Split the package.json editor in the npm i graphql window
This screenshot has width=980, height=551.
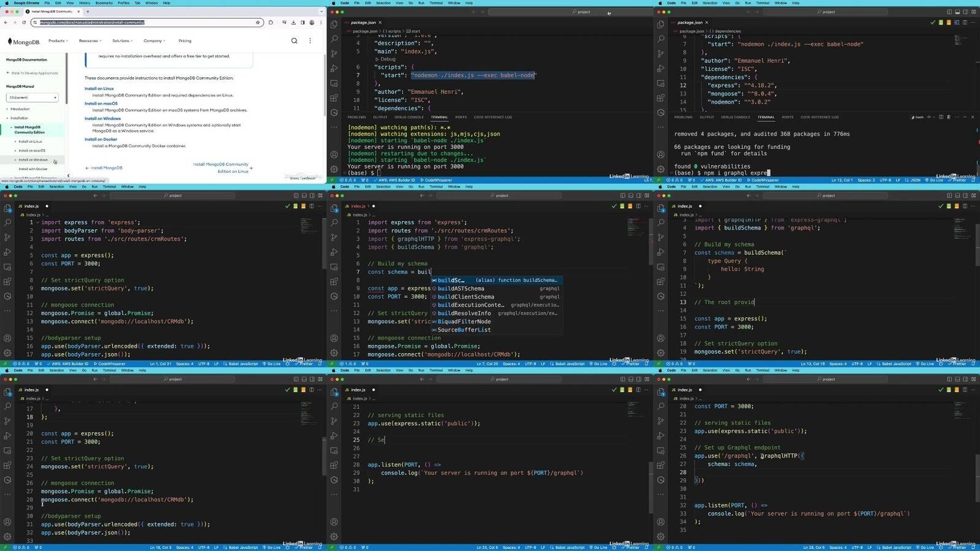[x=965, y=23]
